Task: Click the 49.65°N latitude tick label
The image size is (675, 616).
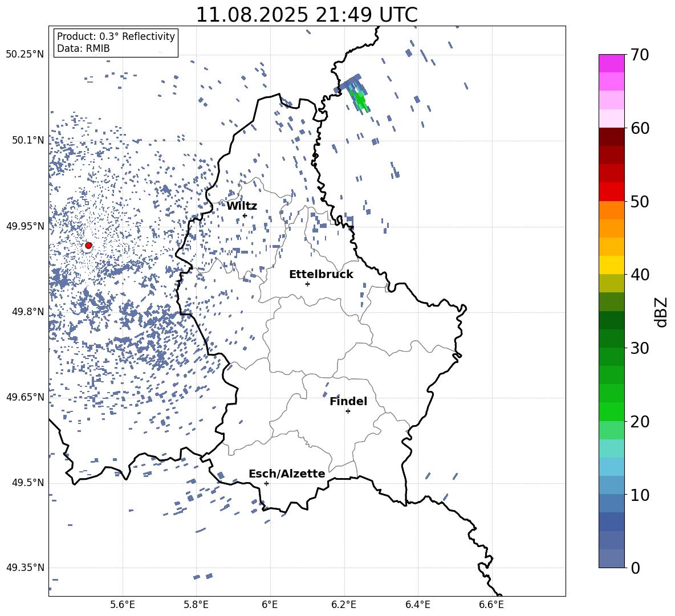Action: (x=25, y=397)
